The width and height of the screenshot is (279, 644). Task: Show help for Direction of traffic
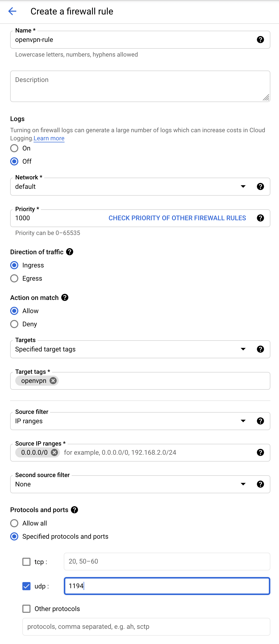point(70,252)
